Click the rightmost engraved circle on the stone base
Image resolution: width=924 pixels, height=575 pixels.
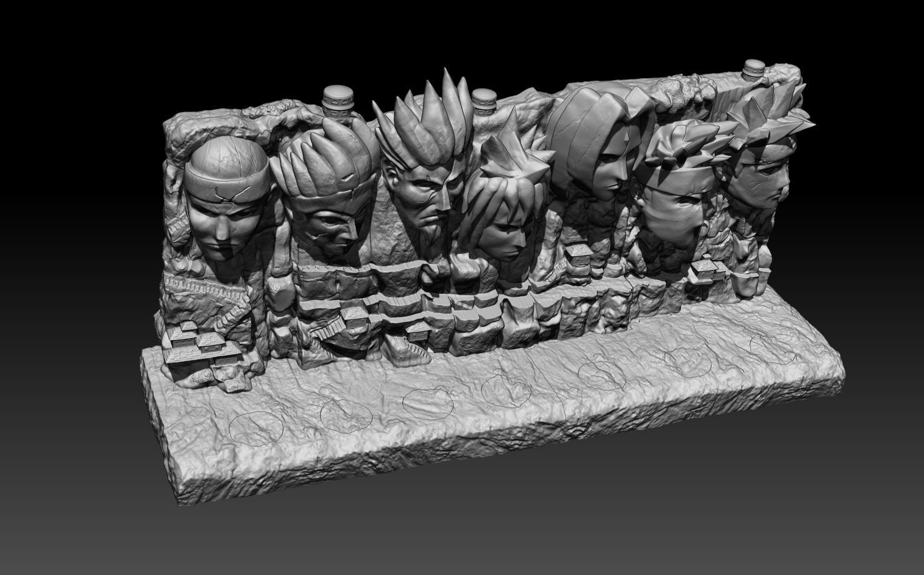point(773,349)
